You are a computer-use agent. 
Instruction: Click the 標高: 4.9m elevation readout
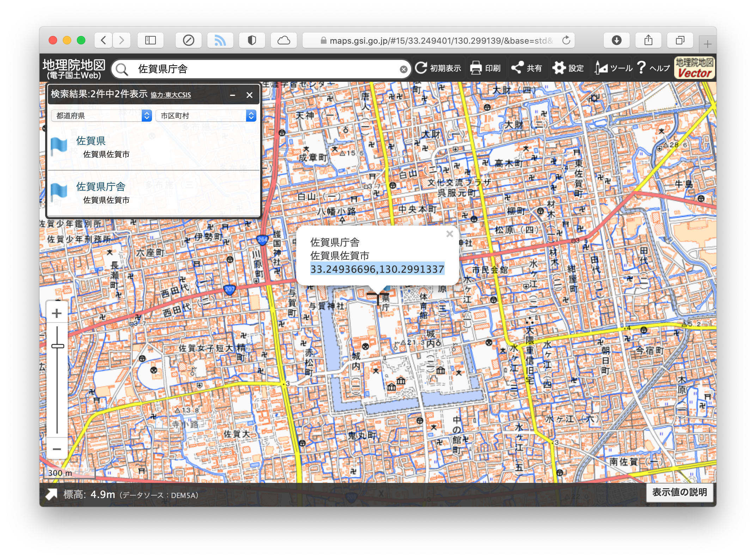pyautogui.click(x=89, y=494)
